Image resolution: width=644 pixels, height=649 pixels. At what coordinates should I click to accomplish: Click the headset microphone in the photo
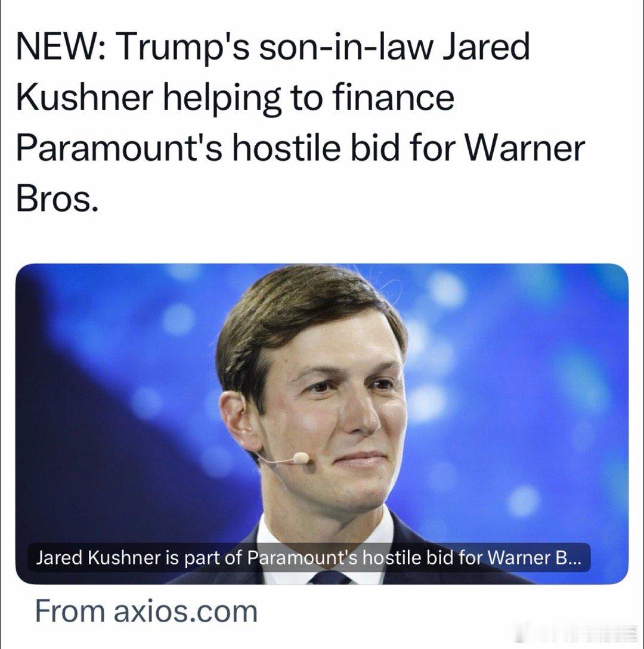[x=301, y=458]
